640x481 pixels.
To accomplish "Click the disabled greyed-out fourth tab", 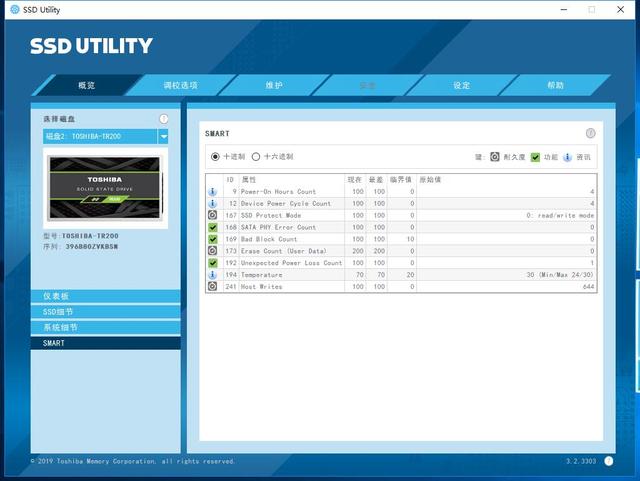I will tap(367, 85).
